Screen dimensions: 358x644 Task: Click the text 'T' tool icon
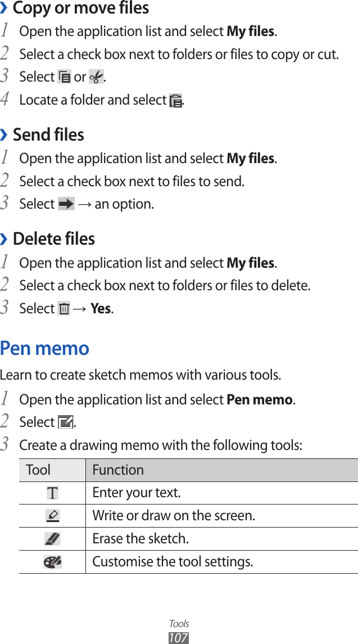[52, 493]
